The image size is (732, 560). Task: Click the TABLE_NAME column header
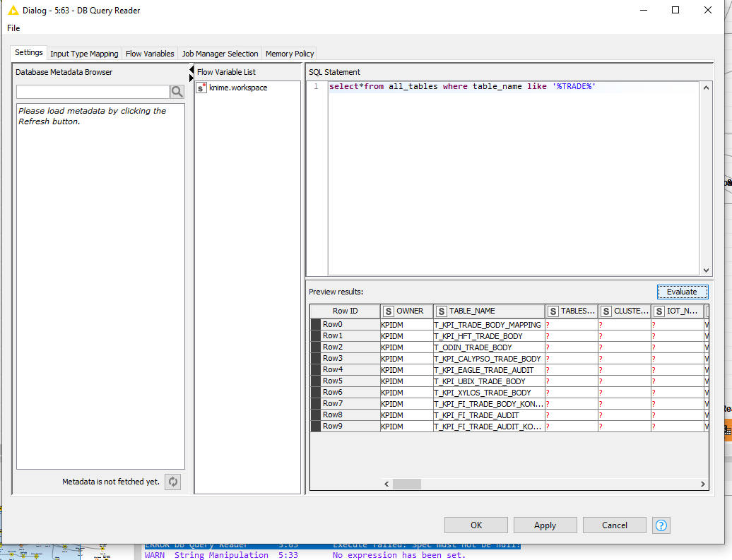click(489, 311)
